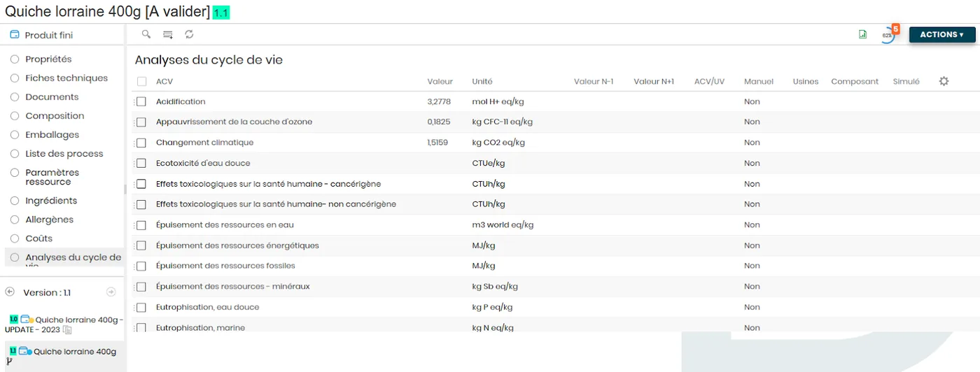This screenshot has width=980, height=372.
Task: Toggle the select-all checkbox in ACV header
Action: (x=142, y=82)
